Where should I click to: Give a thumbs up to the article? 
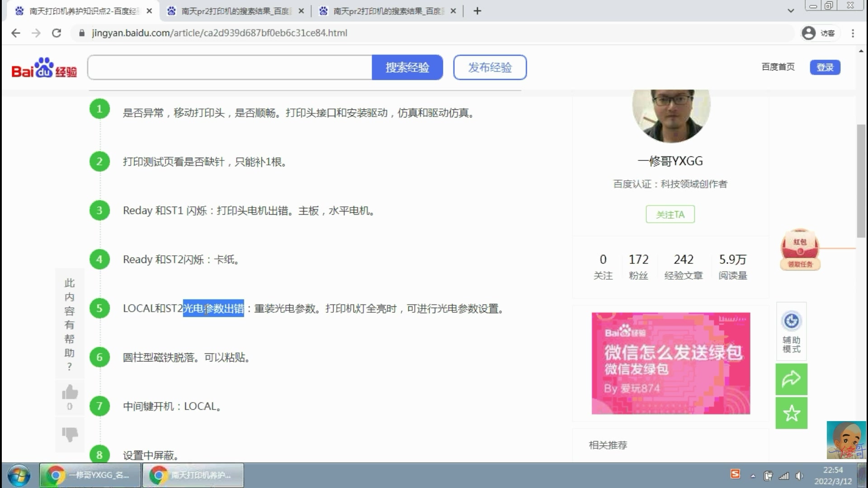[x=69, y=392]
